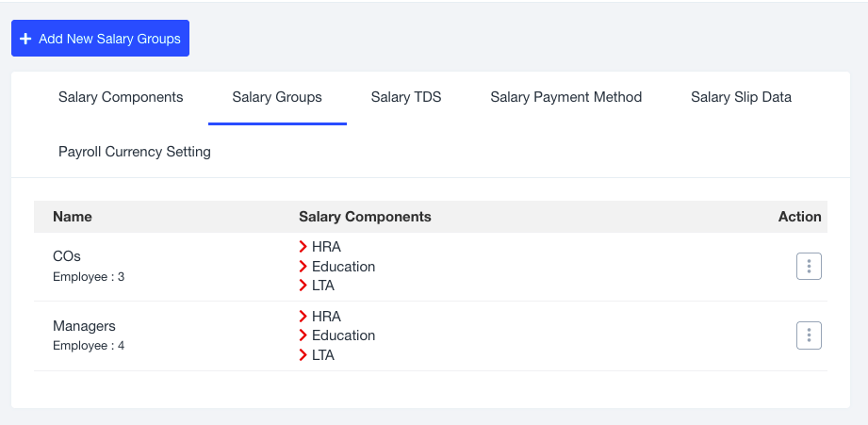Click the Name column header
The height and width of the screenshot is (425, 868).
coord(73,217)
